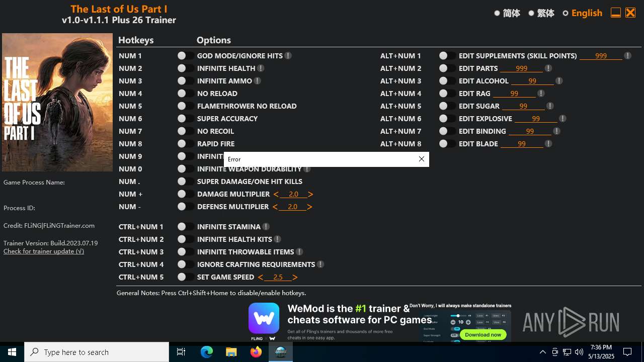Image resolution: width=644 pixels, height=362 pixels.
Task: Click the game cover art thumbnail
Action: click(57, 103)
